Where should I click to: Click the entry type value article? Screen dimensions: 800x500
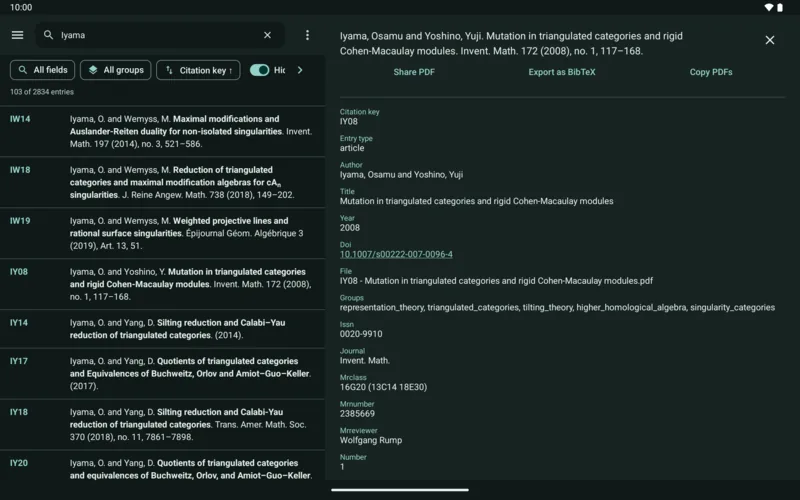click(352, 148)
